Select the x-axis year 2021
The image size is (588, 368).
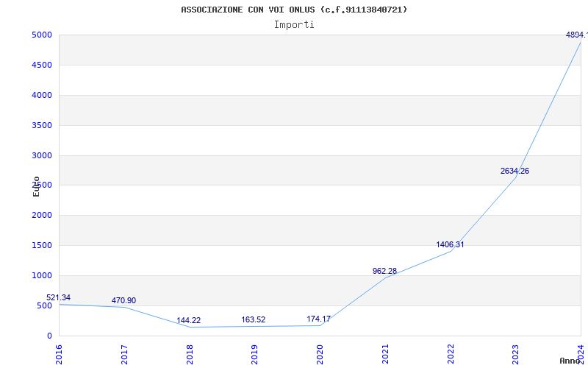click(385, 354)
